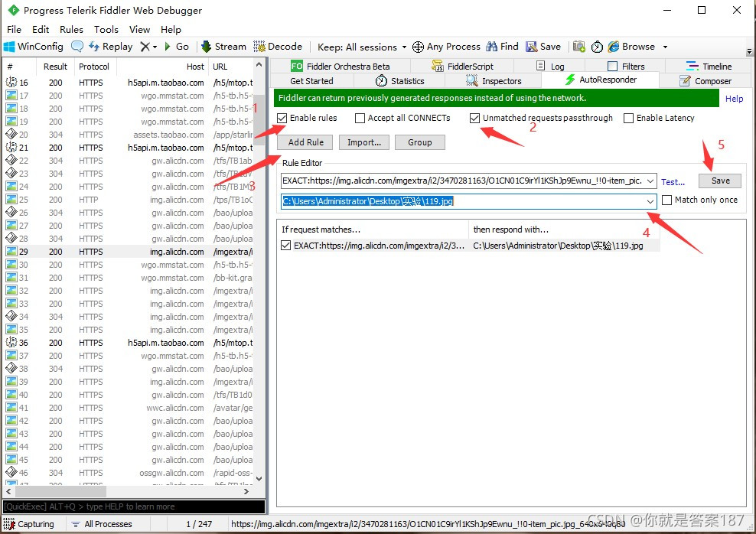
Task: Open the Browse dropdown arrow
Action: pyautogui.click(x=665, y=47)
